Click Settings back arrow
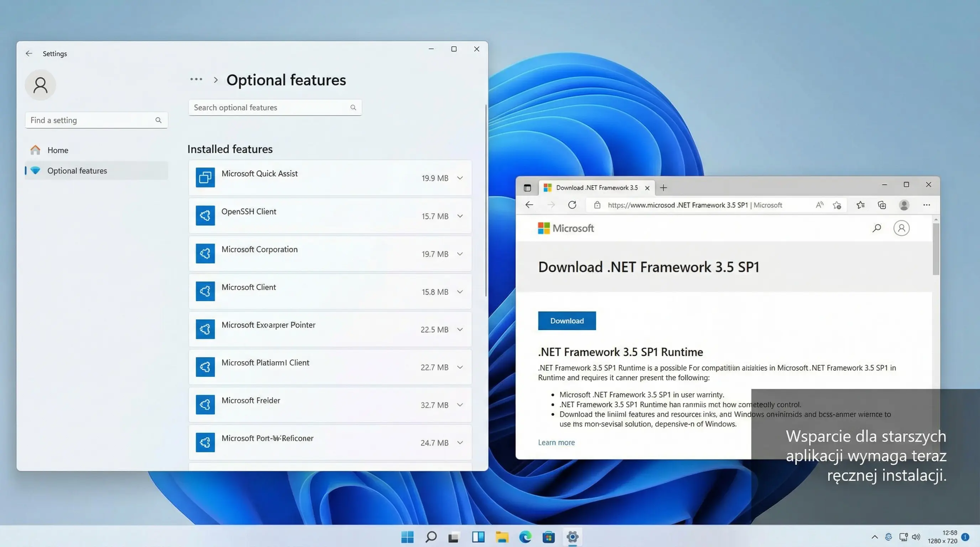Viewport: 980px width, 547px height. click(29, 54)
